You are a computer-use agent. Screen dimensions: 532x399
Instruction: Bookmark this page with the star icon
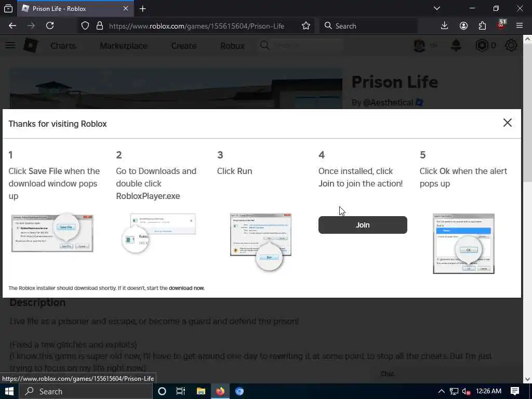[305, 26]
